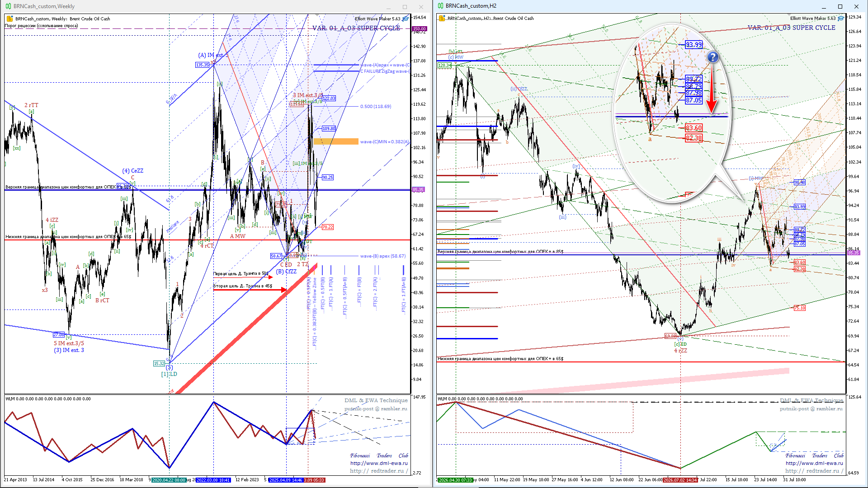Click the blue question mark icon
Image resolution: width=868 pixels, height=488 pixels.
(x=712, y=57)
